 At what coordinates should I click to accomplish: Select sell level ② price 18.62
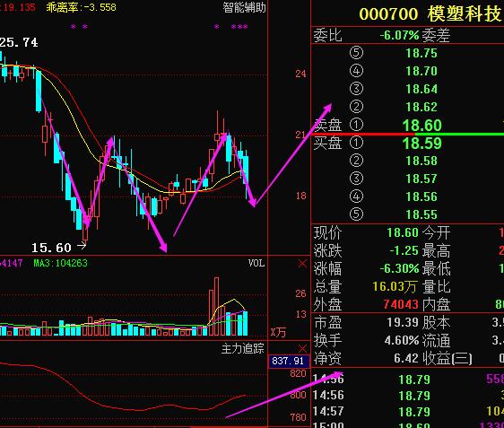tap(421, 107)
